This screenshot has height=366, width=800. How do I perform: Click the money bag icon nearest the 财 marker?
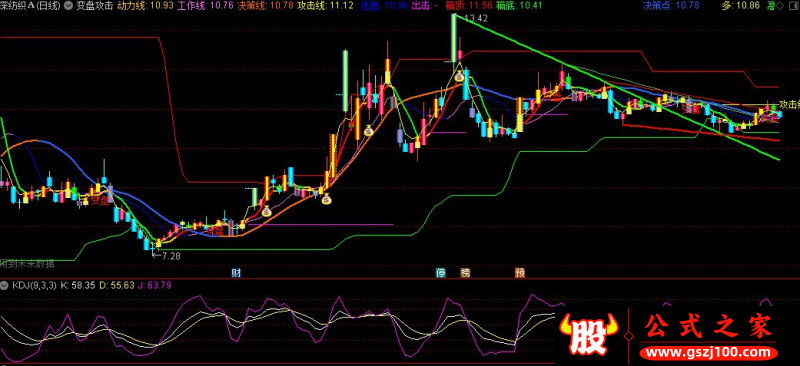(266, 210)
